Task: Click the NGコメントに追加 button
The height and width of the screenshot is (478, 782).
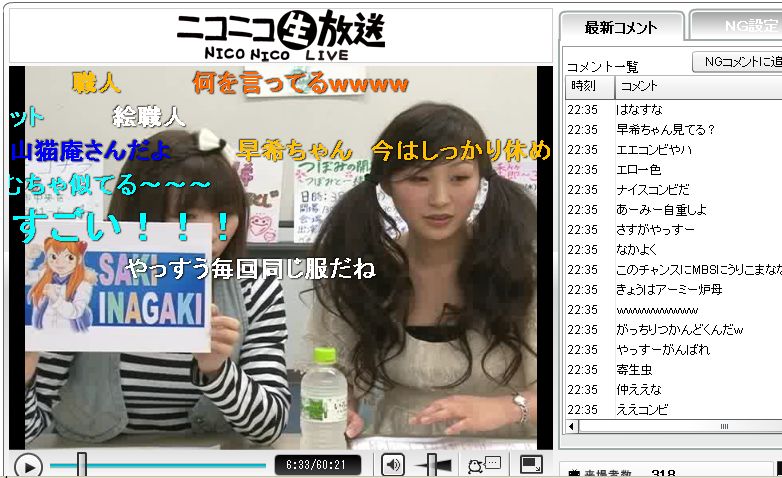Action: tap(737, 62)
